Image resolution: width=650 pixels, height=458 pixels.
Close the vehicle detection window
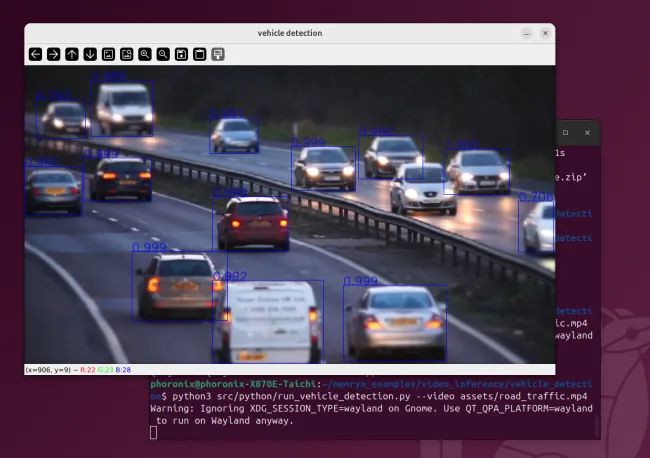click(x=545, y=33)
